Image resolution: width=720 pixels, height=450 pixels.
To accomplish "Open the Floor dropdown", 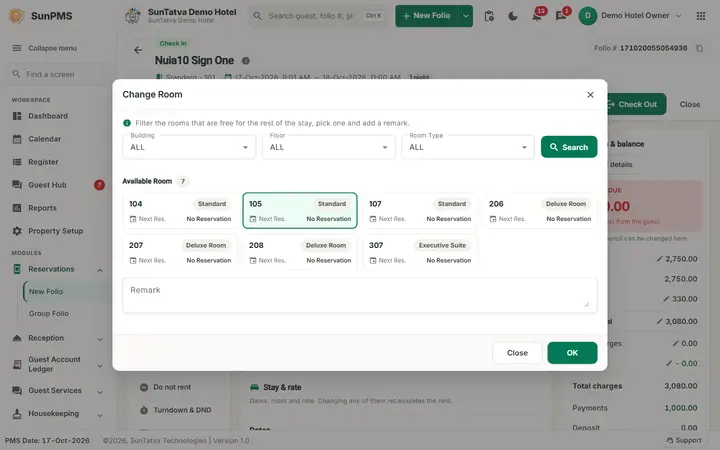I will 328,147.
